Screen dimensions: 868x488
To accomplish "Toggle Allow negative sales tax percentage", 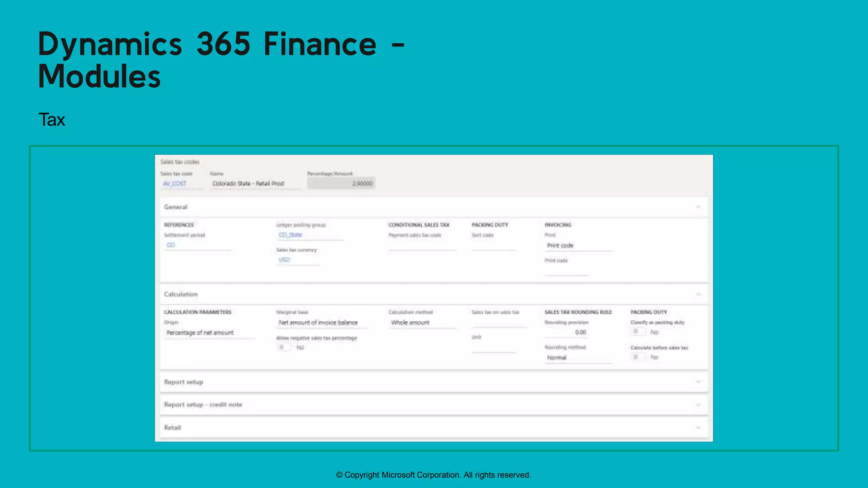I will pos(284,347).
